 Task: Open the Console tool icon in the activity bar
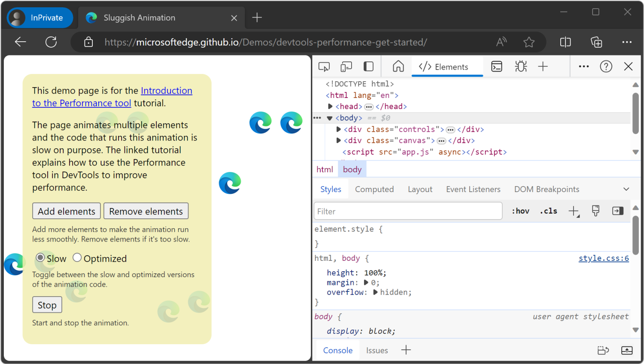497,67
